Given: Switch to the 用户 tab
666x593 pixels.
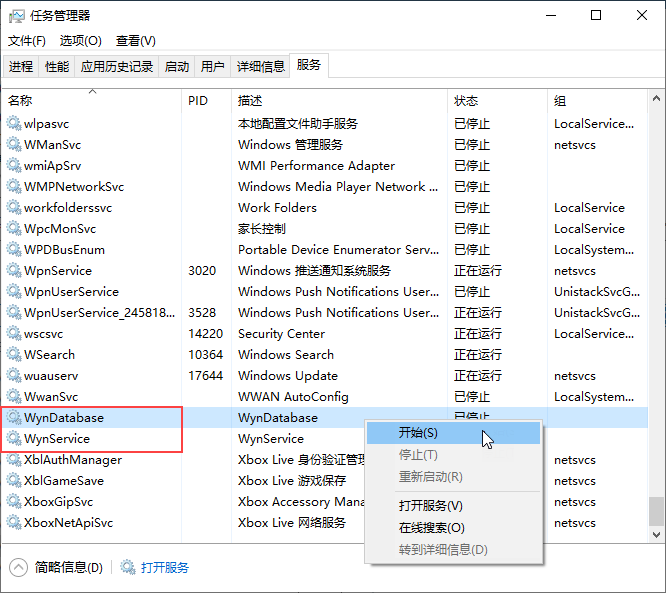Looking at the screenshot, I should [212, 66].
